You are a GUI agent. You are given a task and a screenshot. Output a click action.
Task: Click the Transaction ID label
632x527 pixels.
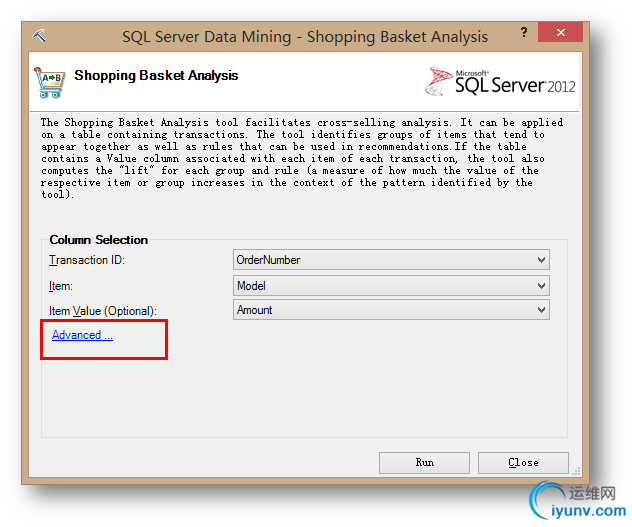[87, 260]
